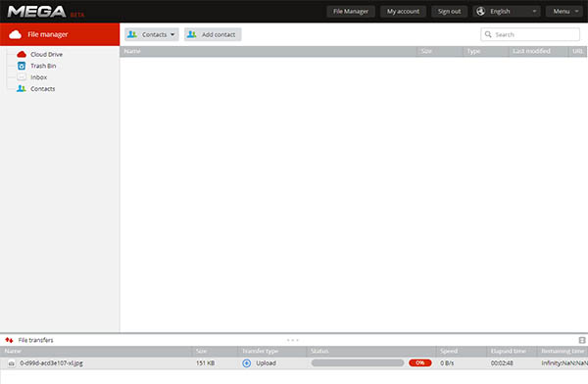Click the globe language icon

[481, 11]
